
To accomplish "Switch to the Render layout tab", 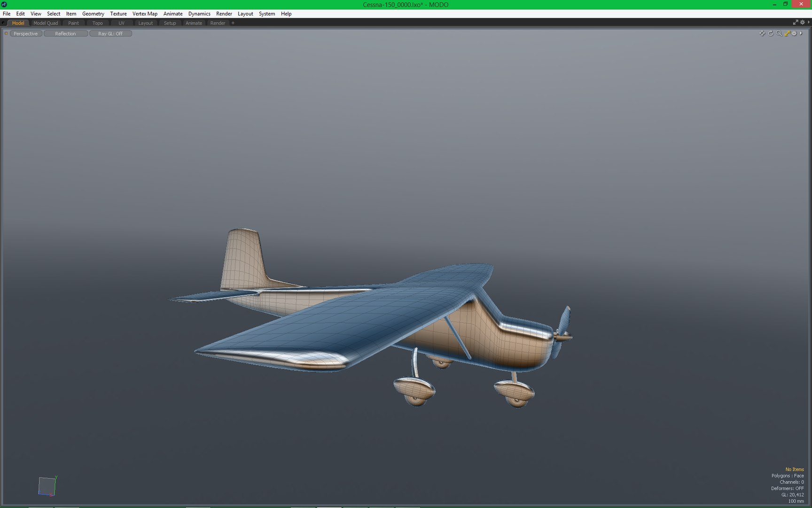I will (218, 23).
